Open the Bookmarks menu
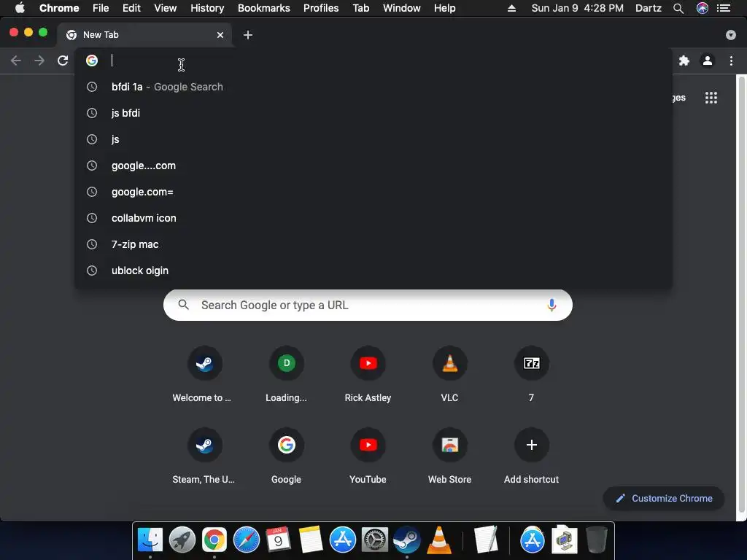Screen dimensions: 747x560 (x=264, y=8)
